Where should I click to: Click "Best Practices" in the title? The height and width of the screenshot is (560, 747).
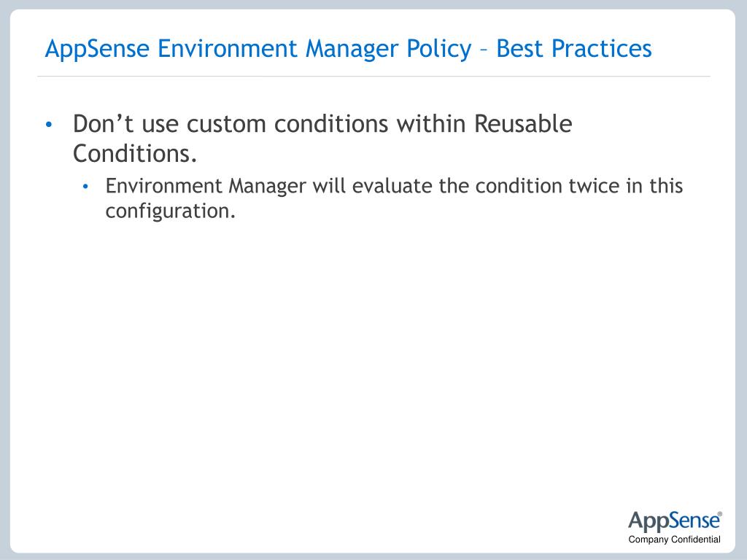pyautogui.click(x=574, y=49)
